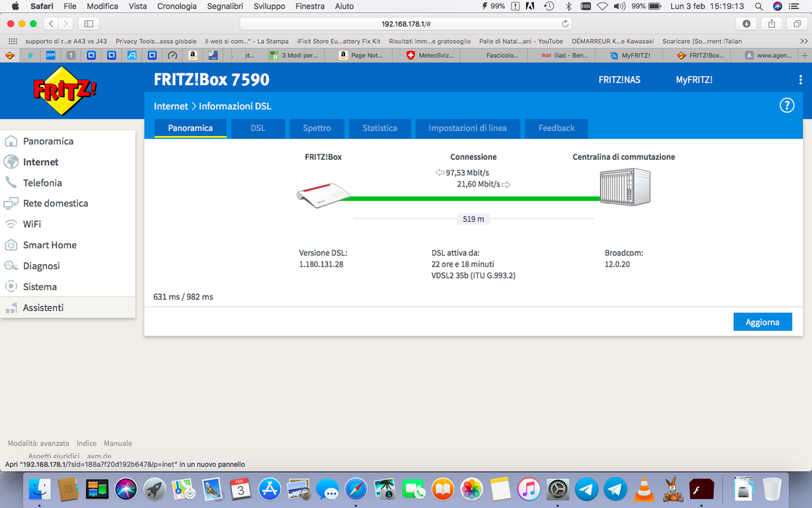Add a new Safari tab with plus

(806, 55)
